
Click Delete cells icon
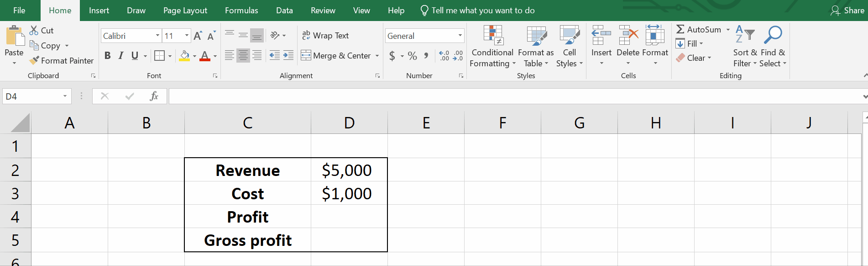tap(628, 35)
